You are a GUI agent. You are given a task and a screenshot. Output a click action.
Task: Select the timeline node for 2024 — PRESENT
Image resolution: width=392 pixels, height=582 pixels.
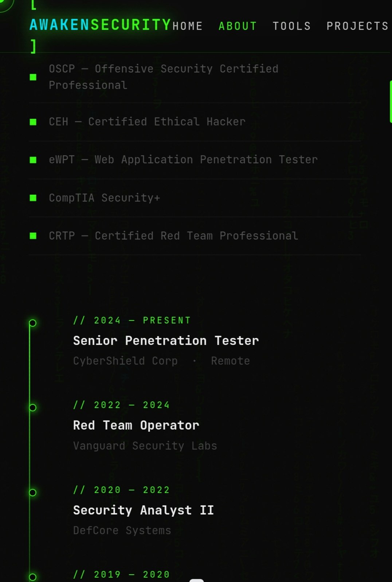coord(32,322)
